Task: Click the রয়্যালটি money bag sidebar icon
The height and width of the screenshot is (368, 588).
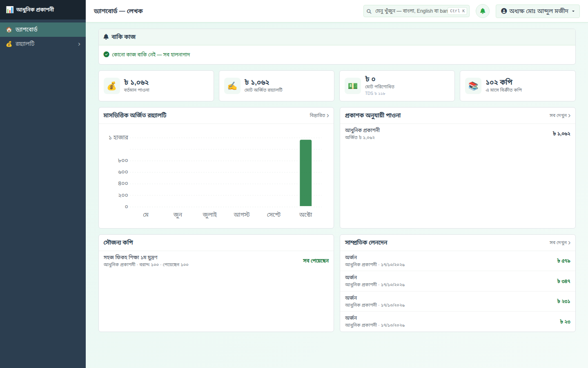Action: [x=9, y=44]
